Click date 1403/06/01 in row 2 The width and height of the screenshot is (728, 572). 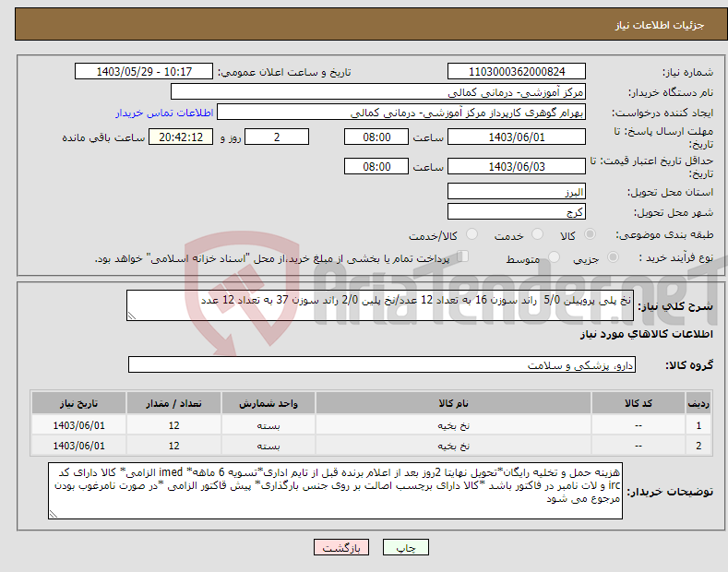tap(79, 446)
